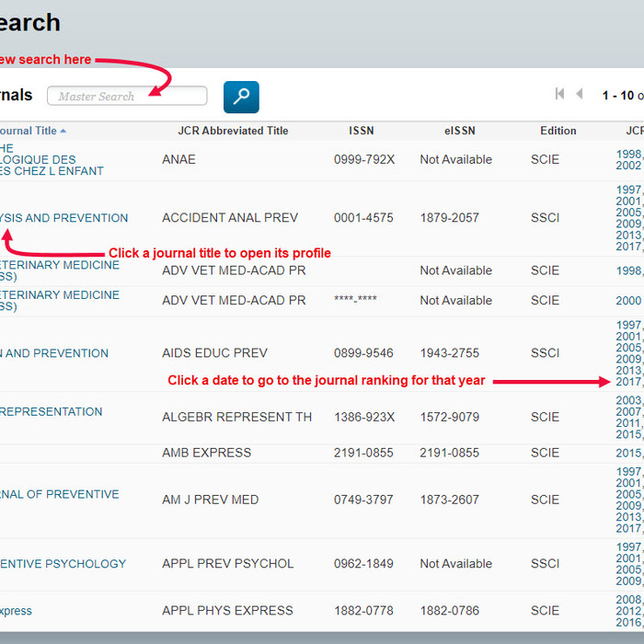Viewport: 644px width, 644px height.
Task: Open the 2015 ranking for AMB EXPRESS
Action: [628, 453]
